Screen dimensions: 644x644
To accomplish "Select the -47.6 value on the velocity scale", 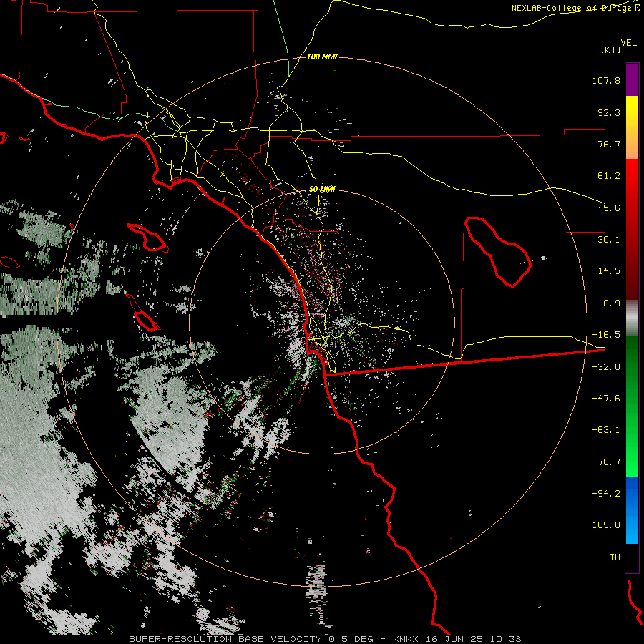I will 606,399.
